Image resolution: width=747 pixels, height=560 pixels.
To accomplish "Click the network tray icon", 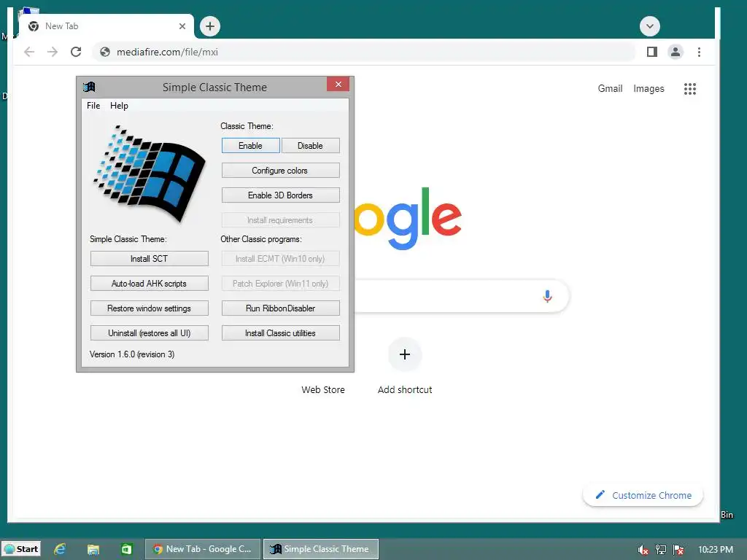I will tap(661, 550).
